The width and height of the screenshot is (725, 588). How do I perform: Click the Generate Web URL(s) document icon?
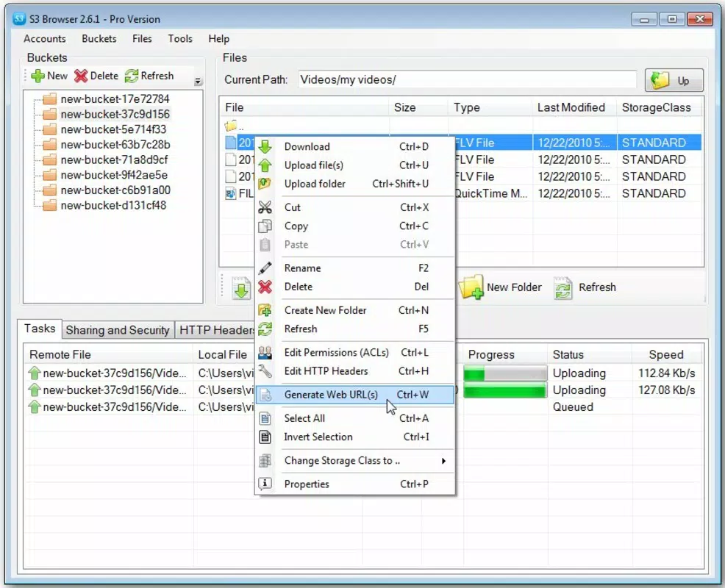265,395
